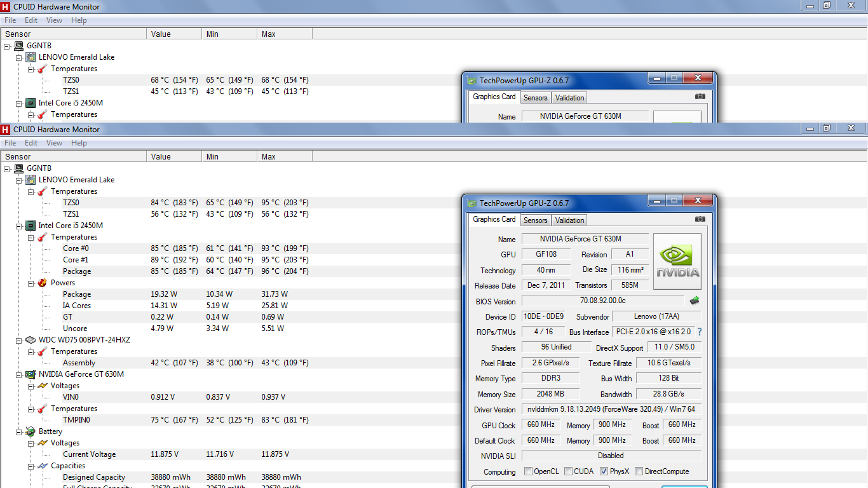Click thermometer icon beside Temperatures under LENOVO Emerald Lake in front HWMonitor
868x488 pixels.
[x=42, y=191]
